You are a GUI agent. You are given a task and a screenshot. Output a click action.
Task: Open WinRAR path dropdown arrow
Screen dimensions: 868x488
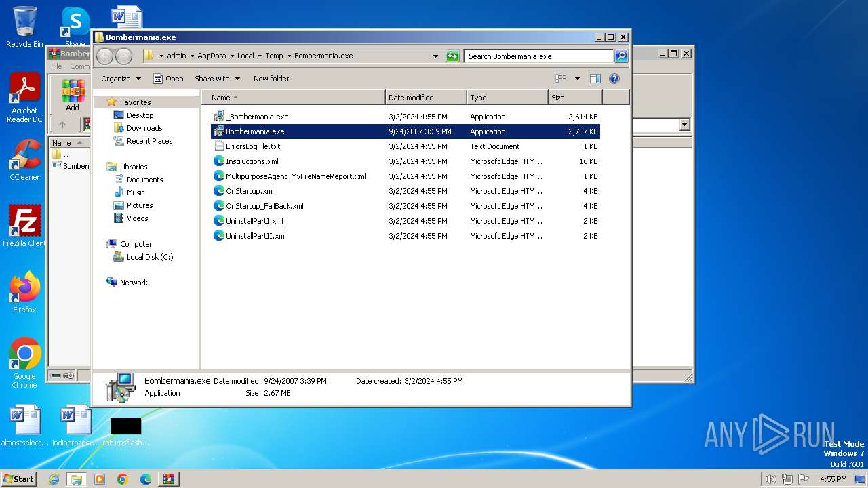point(684,125)
